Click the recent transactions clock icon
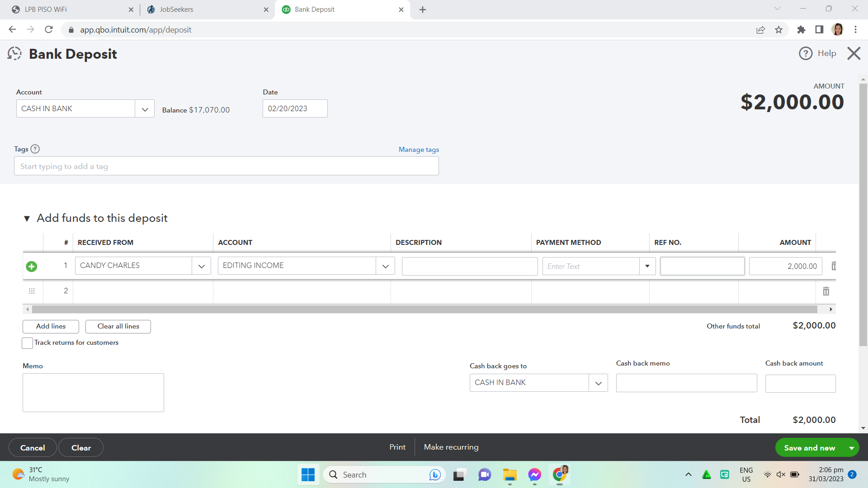The image size is (868, 488). [14, 54]
